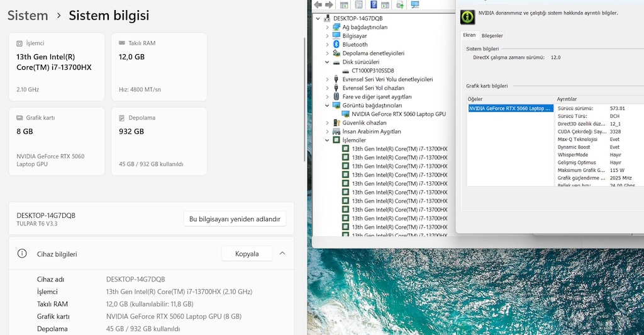This screenshot has height=335, width=644.
Task: Click the update driver toolbar icon
Action: (399, 4)
